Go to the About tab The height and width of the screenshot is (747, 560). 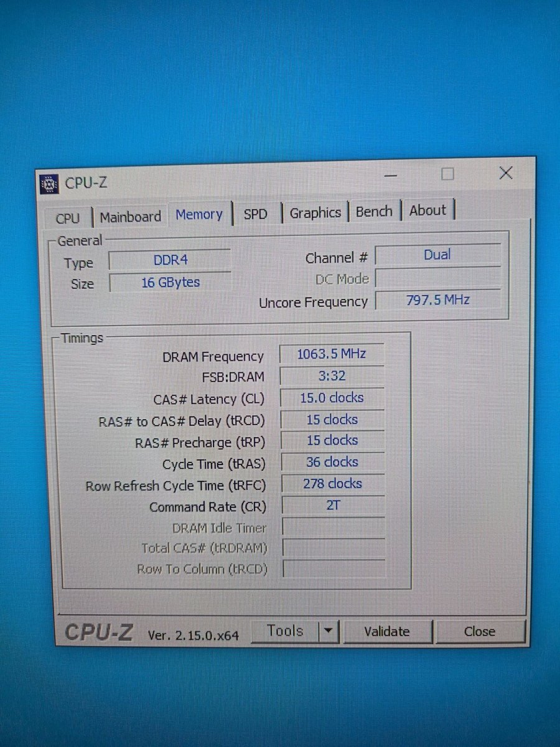[428, 210]
